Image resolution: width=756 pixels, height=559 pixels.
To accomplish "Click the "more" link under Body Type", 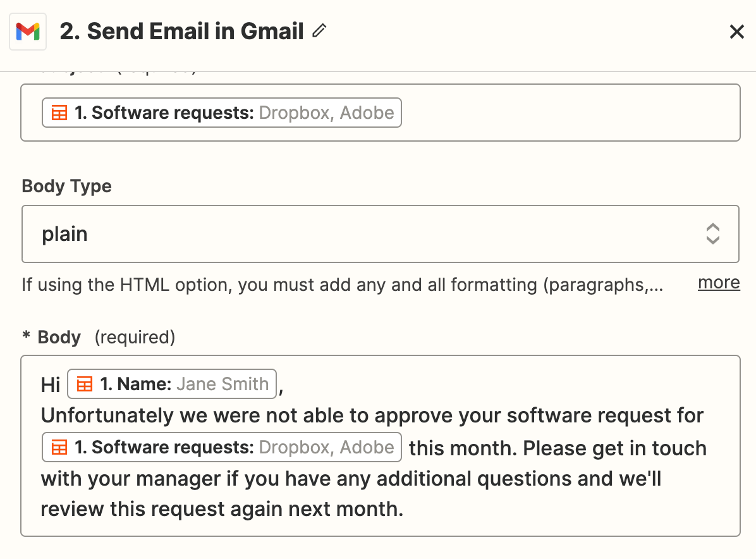I will click(x=719, y=283).
